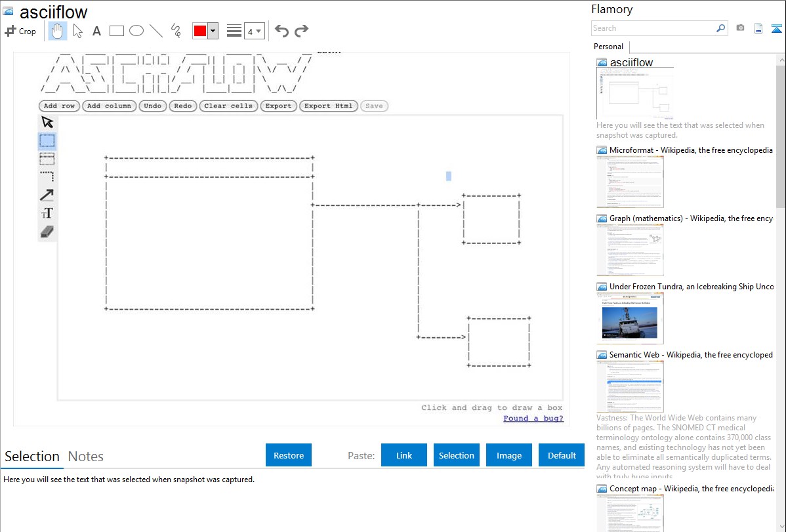Open the Personal tab
Viewport: 786px width, 532px height.
pos(608,47)
